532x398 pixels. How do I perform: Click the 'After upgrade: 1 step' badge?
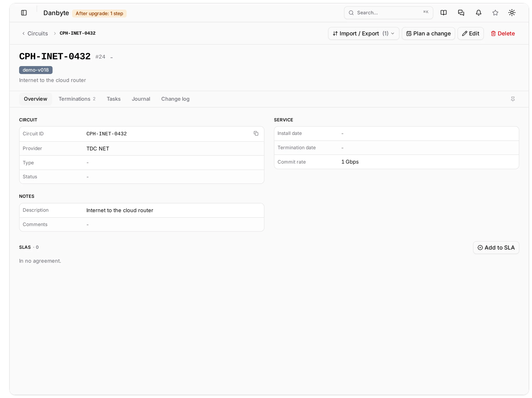coord(99,13)
